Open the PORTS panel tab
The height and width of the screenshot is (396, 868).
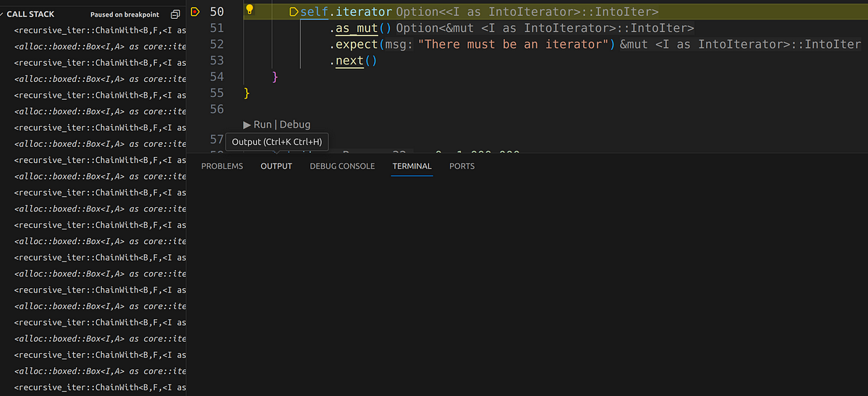click(x=462, y=167)
